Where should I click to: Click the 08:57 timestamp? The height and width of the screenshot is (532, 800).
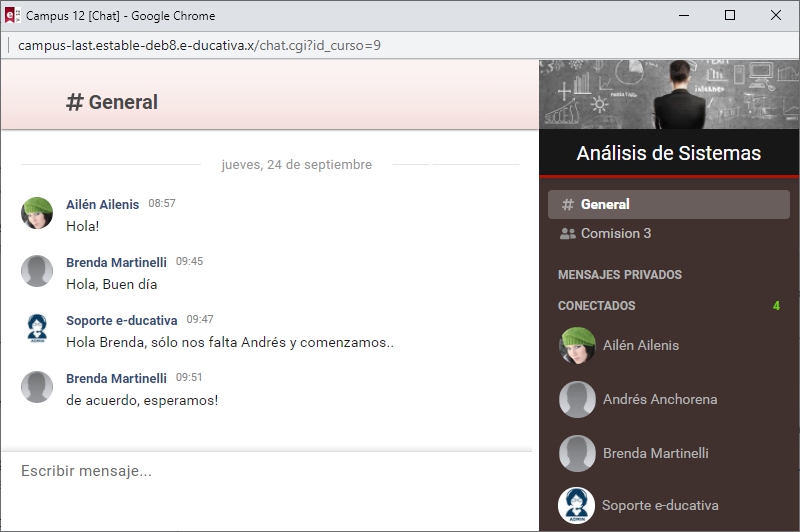point(162,203)
